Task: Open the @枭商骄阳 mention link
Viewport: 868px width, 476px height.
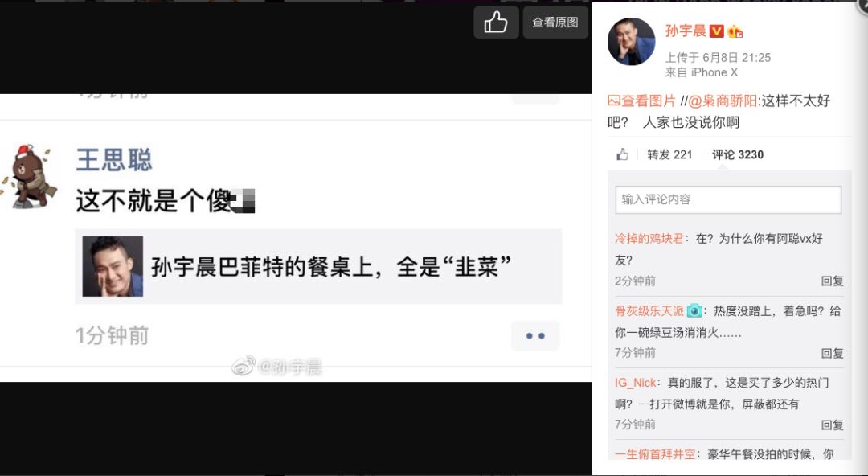Action: pyautogui.click(x=723, y=101)
